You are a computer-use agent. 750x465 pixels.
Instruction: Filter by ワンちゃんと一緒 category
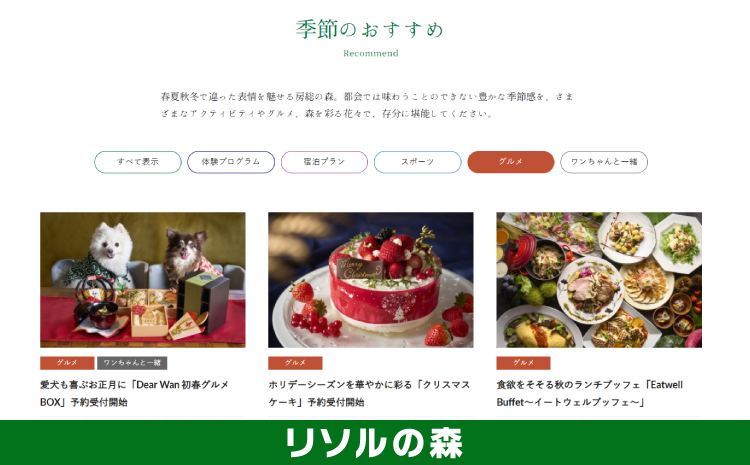pos(604,162)
